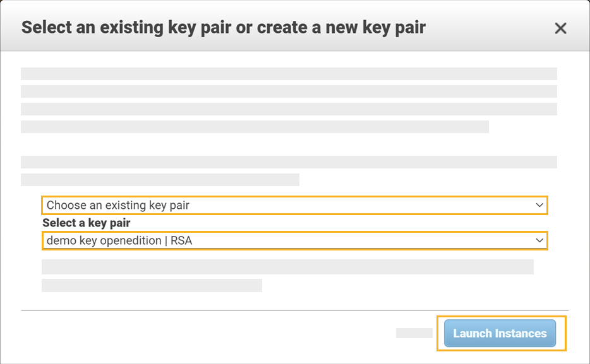Open the "Choose an existing key pair" dropdown
Image resolution: width=590 pixels, height=364 pixels.
(x=294, y=205)
